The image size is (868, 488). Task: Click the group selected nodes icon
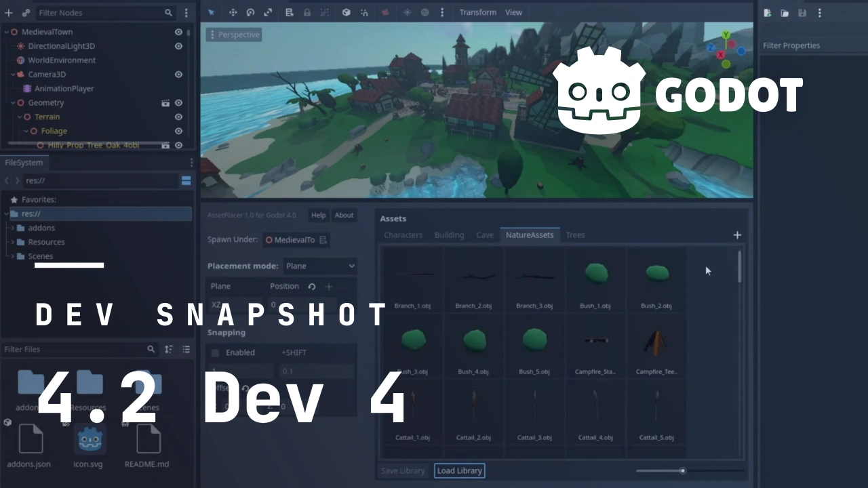(325, 12)
